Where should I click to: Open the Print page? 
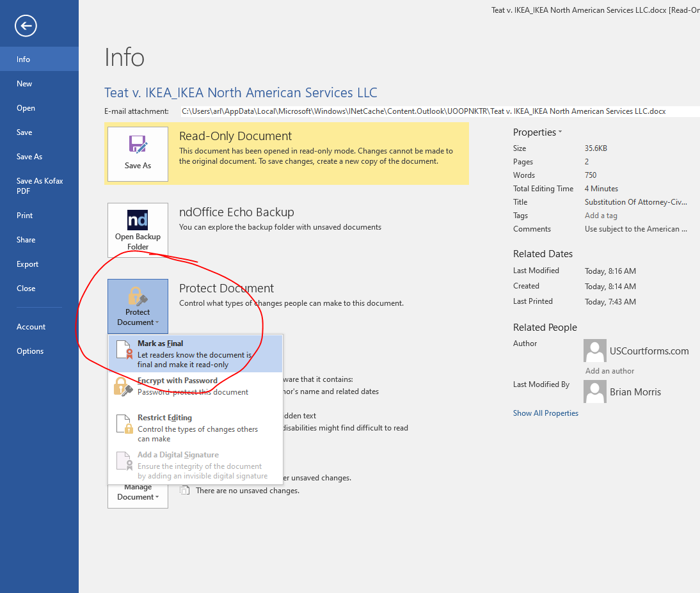coord(39,216)
